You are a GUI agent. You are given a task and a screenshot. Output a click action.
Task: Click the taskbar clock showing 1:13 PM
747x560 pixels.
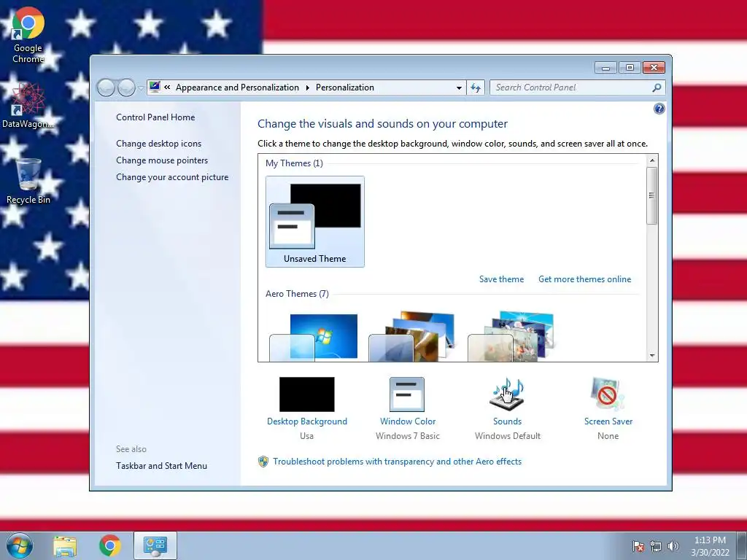click(710, 546)
